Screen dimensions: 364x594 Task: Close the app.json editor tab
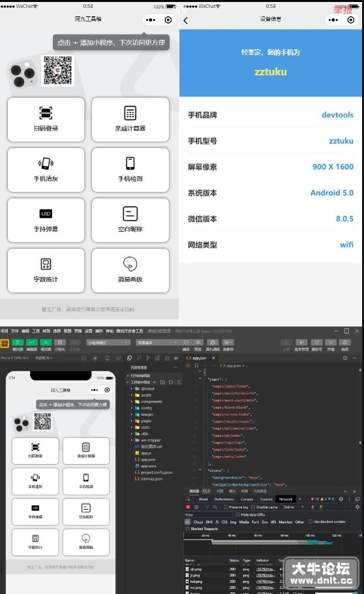(213, 358)
